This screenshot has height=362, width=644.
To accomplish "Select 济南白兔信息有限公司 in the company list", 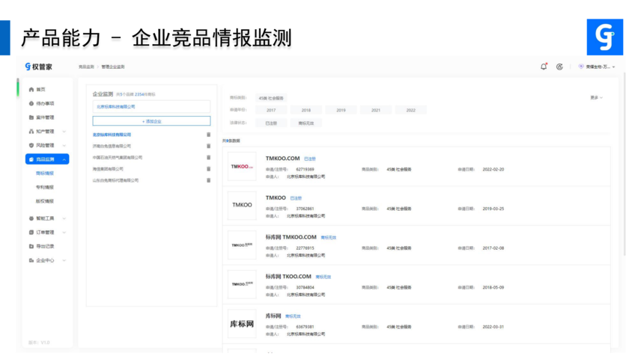I will (x=112, y=146).
